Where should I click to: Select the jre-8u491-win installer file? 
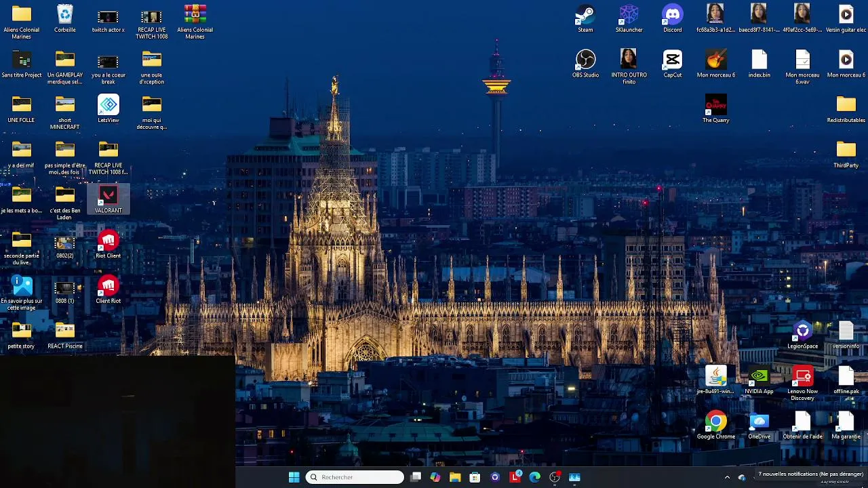coord(715,376)
